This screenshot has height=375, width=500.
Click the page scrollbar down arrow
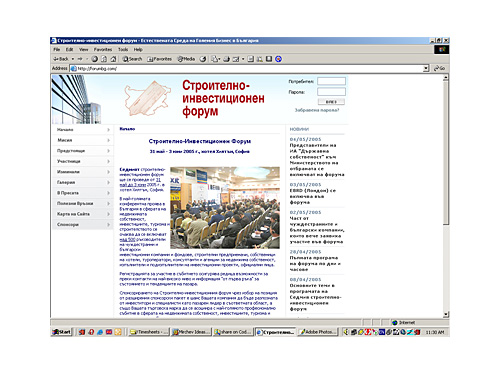click(x=446, y=314)
